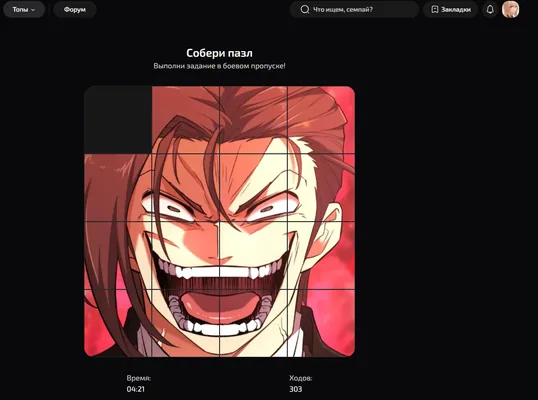Focus the 'Что ищем, семпай?' search field
Viewport: 538px width, 400px height.
[354, 10]
